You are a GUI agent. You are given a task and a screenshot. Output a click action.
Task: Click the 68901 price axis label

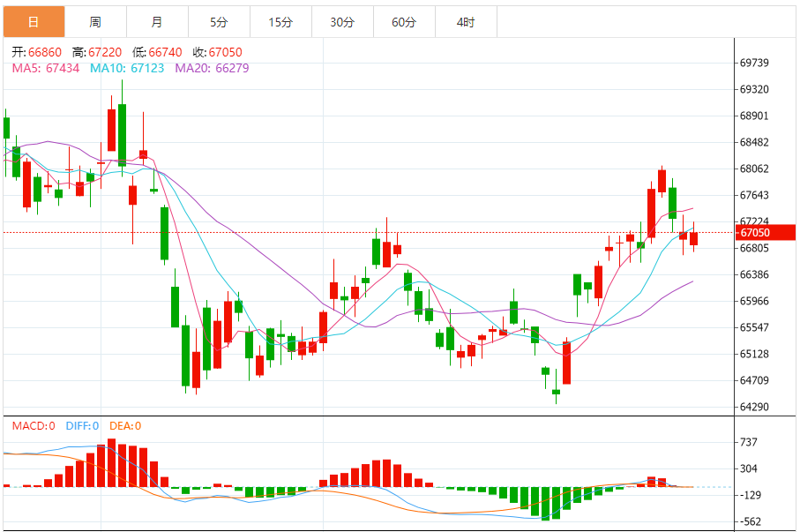[x=754, y=116]
